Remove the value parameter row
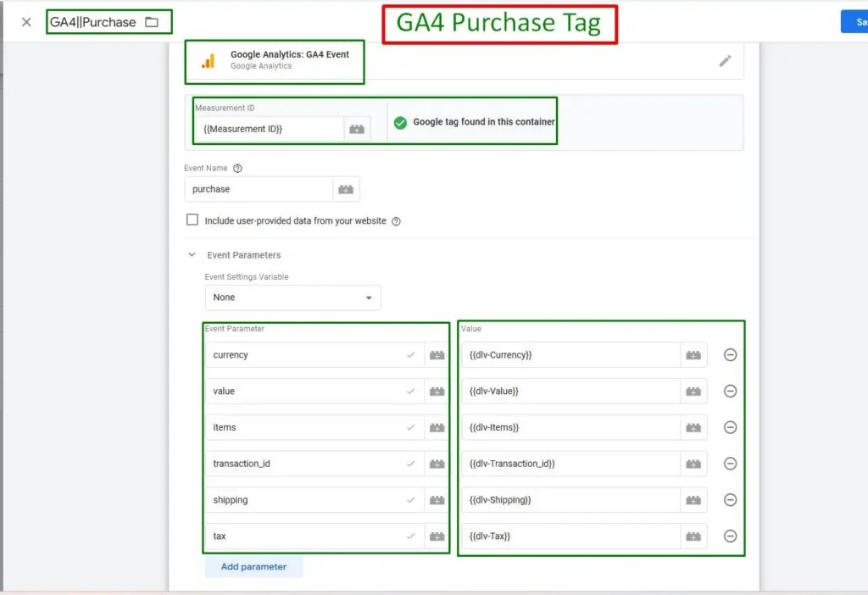The width and height of the screenshot is (868, 595). coord(730,392)
